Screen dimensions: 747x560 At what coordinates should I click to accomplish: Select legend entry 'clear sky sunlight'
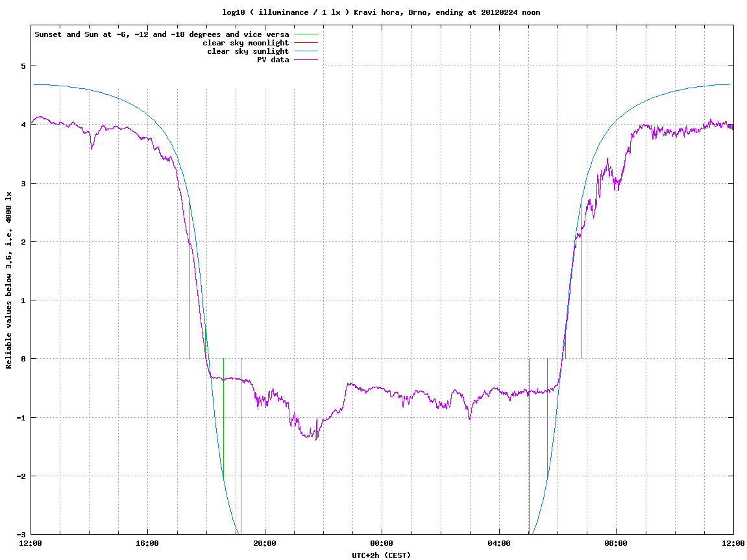point(248,51)
